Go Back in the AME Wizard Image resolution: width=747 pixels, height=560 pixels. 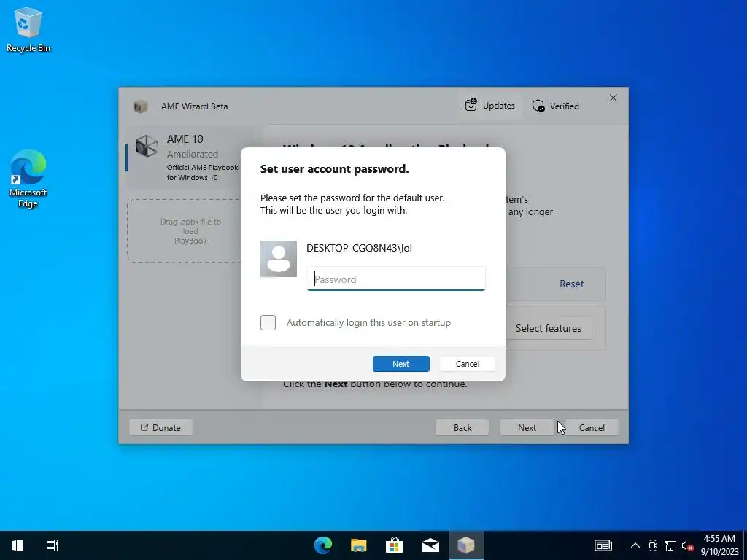click(462, 427)
